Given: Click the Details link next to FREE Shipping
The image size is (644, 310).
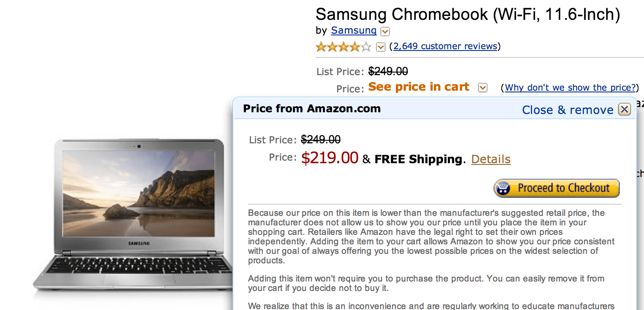Looking at the screenshot, I should (491, 159).
